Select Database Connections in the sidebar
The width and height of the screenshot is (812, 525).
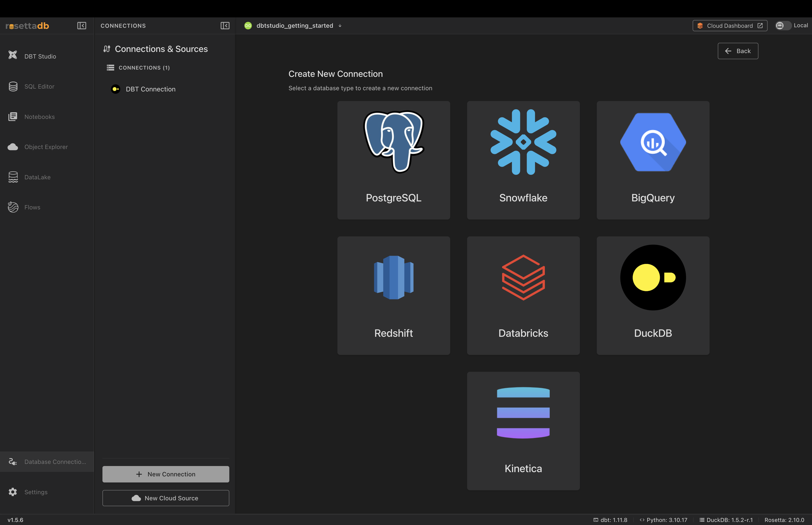click(x=47, y=462)
